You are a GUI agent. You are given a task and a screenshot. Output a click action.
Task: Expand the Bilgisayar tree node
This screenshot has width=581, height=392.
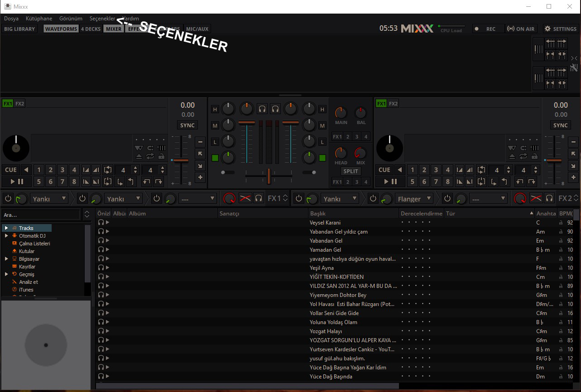click(6, 259)
